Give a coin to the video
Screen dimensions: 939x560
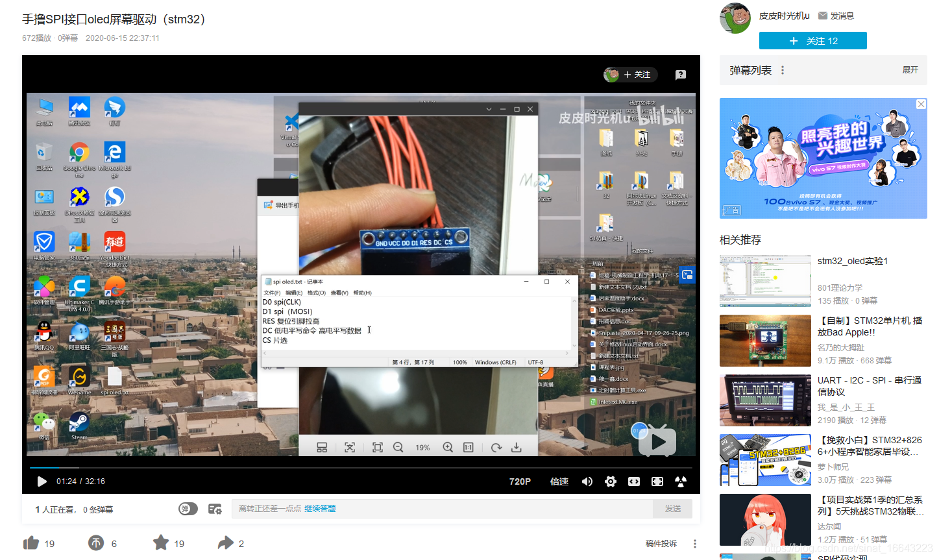tap(96, 543)
